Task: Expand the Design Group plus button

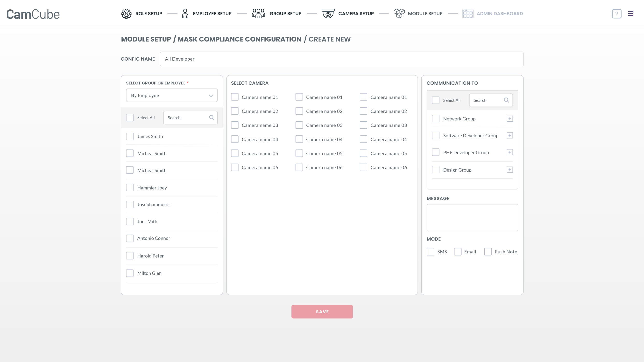Action: 510,170
